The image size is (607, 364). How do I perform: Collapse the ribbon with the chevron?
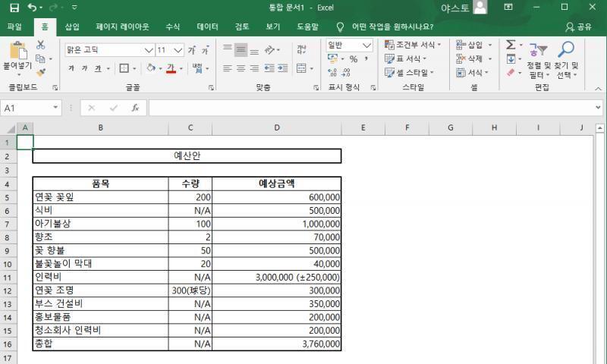[x=598, y=89]
